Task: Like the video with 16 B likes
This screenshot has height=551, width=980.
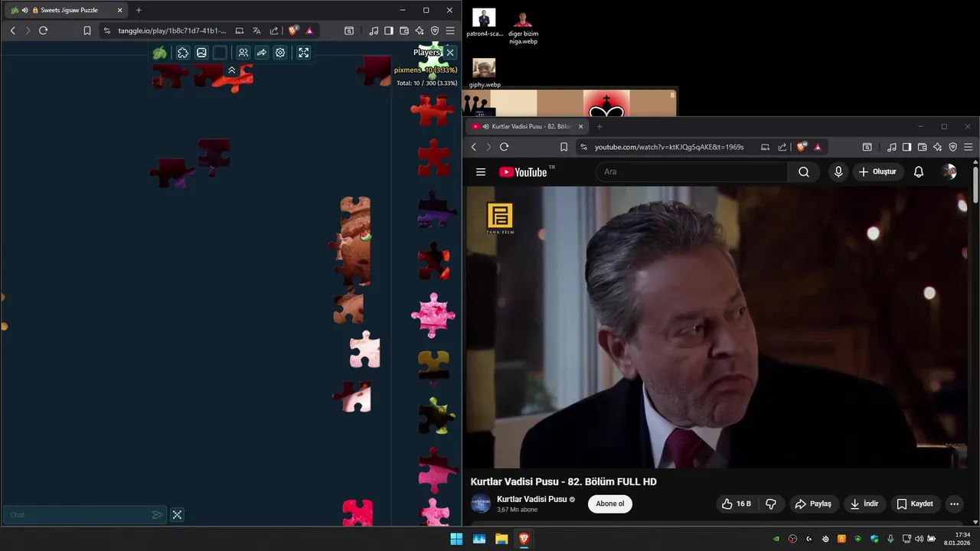Action: (x=736, y=504)
